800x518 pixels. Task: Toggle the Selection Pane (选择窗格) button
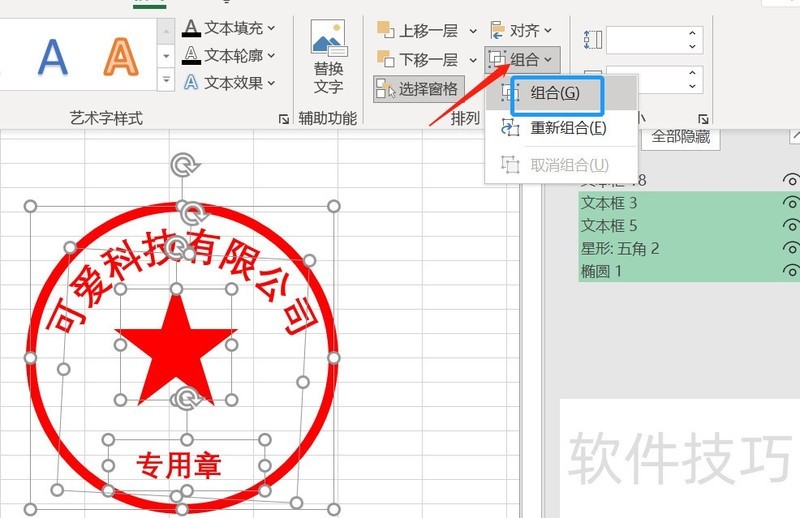tap(419, 89)
